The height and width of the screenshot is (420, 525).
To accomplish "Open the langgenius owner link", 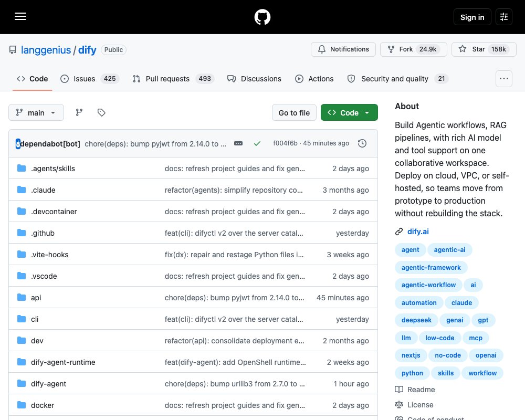I will coord(46,50).
